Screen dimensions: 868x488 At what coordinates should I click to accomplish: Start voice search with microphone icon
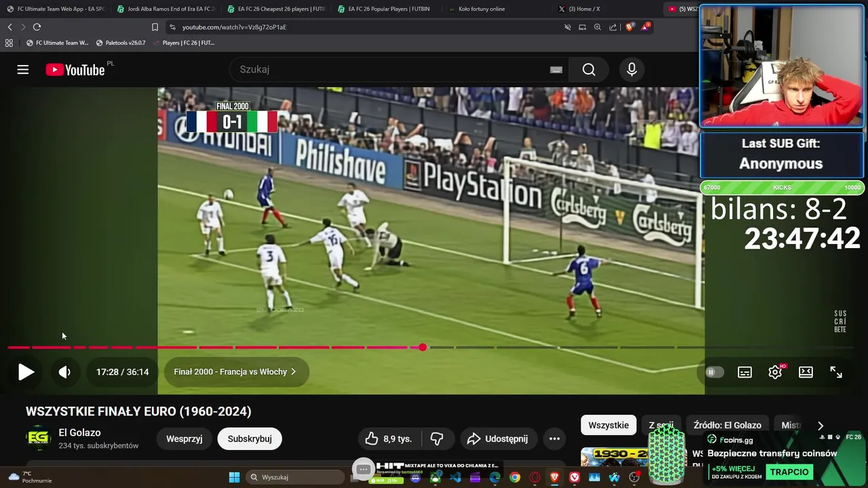pyautogui.click(x=632, y=70)
